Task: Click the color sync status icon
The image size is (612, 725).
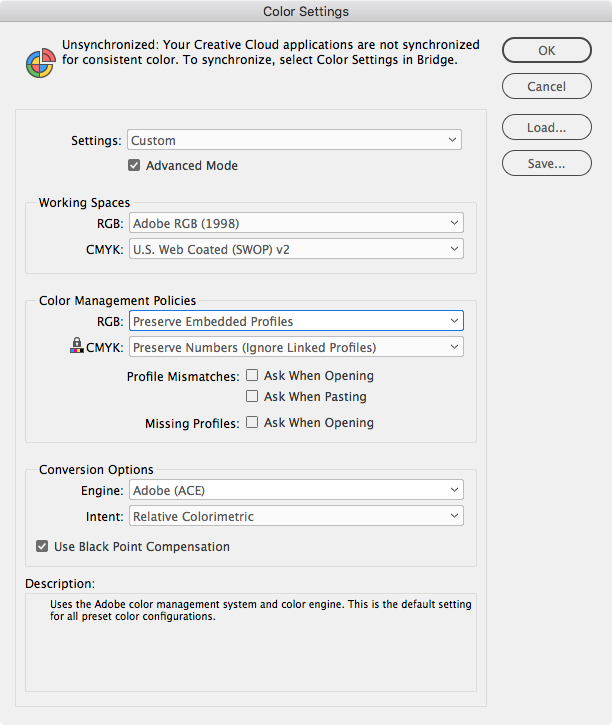Action: click(40, 62)
